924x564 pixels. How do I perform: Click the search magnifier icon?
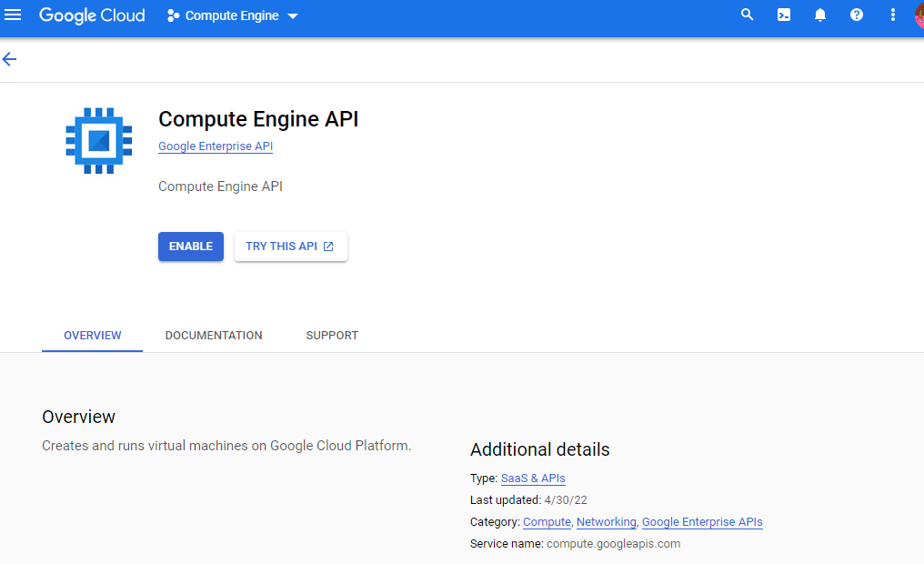tap(748, 15)
